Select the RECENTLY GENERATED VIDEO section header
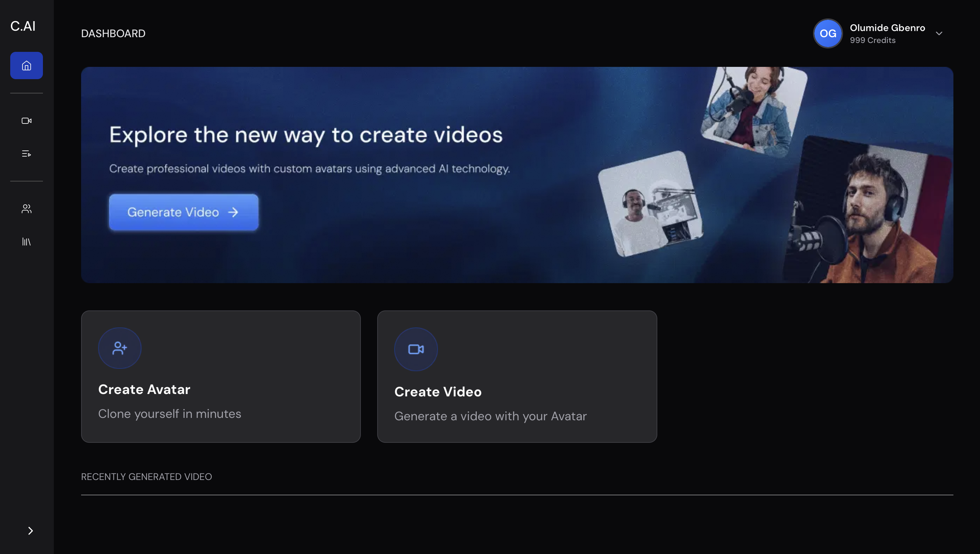Viewport: 980px width, 554px height. click(146, 476)
